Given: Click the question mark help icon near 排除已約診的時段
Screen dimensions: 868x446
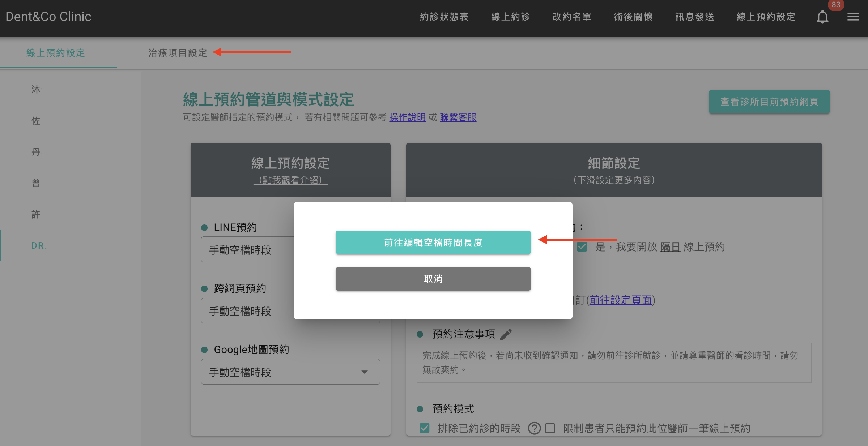Looking at the screenshot, I should (x=534, y=428).
